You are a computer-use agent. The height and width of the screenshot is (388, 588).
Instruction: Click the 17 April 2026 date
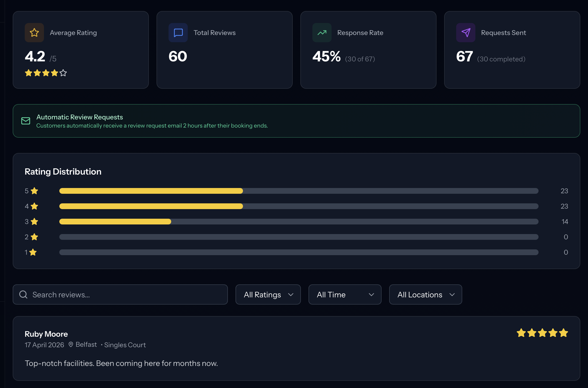coord(44,345)
